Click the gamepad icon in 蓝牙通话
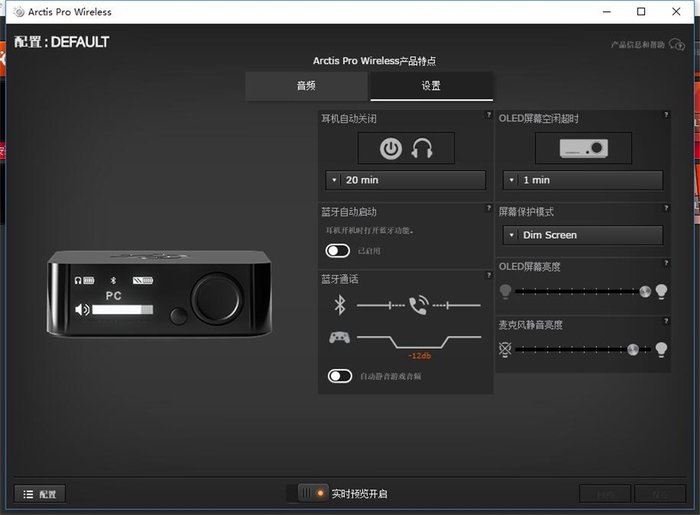 [x=340, y=338]
